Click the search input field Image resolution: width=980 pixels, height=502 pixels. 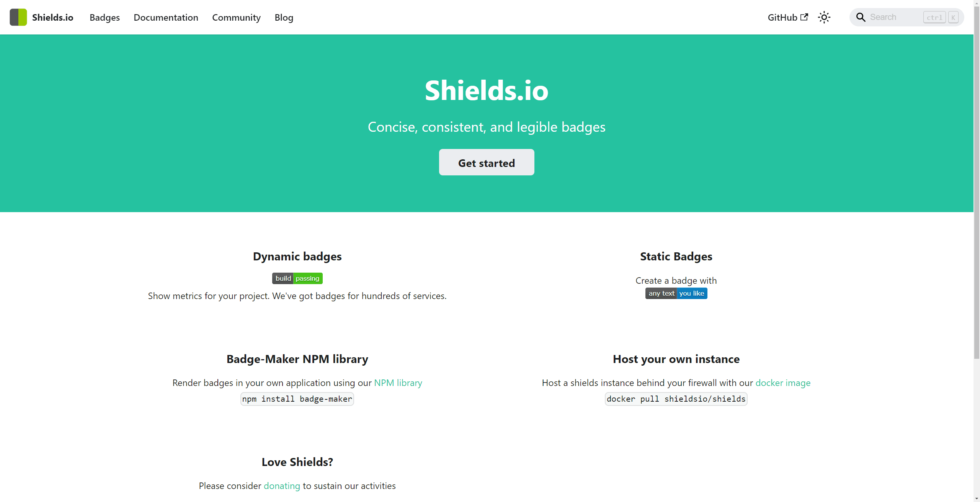tap(906, 16)
